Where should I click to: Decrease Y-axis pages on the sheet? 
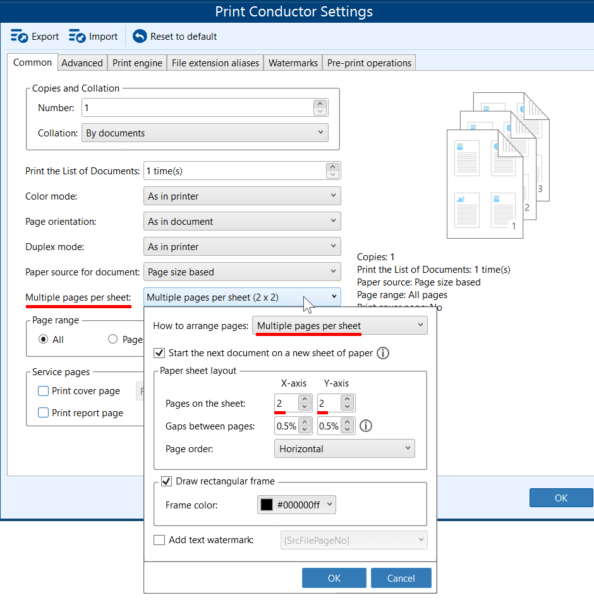point(348,407)
